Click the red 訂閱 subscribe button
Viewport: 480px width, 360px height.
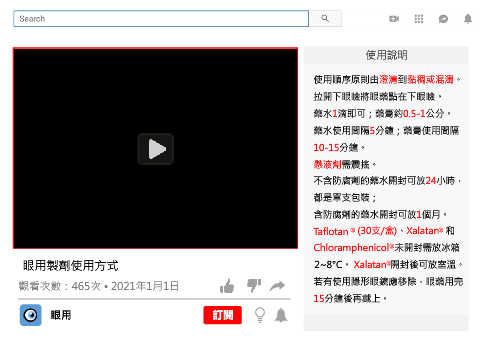tap(222, 315)
